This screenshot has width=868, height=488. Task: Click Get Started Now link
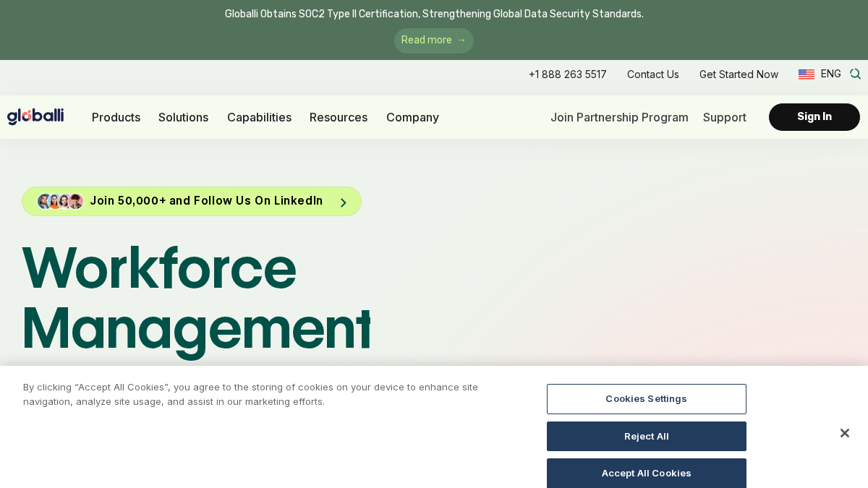[739, 74]
